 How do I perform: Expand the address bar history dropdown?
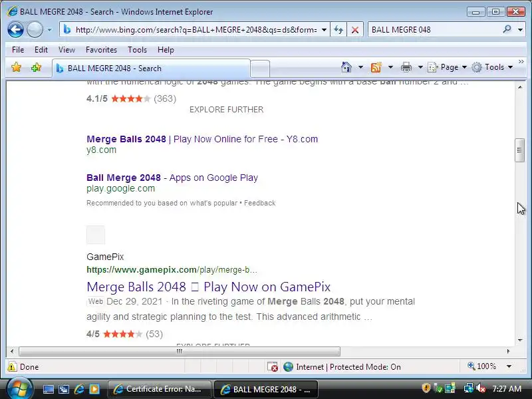(x=324, y=30)
